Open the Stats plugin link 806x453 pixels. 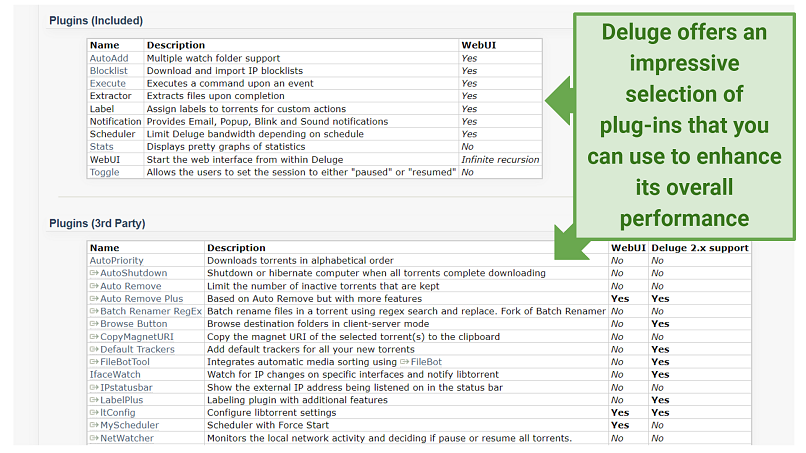[101, 147]
